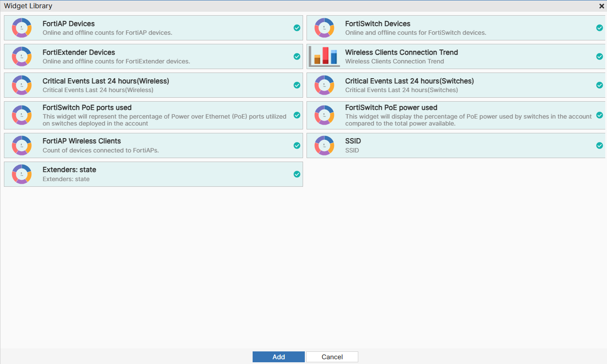607x364 pixels.
Task: Deselect the FortiAP Devices widget checkmark
Action: 297,27
